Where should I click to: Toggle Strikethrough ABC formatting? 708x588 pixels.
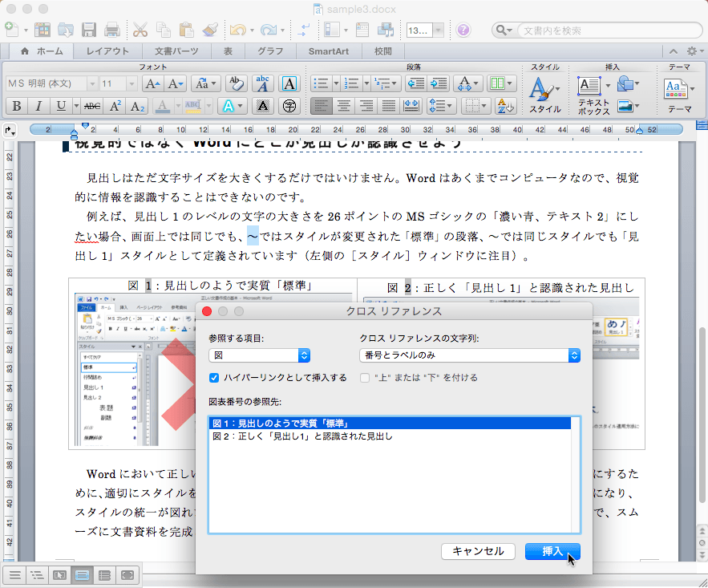tap(92, 107)
